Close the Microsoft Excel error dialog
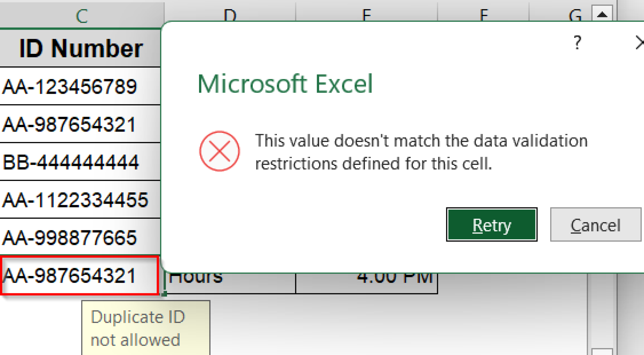Screen dimensions: 644x355 (639, 43)
